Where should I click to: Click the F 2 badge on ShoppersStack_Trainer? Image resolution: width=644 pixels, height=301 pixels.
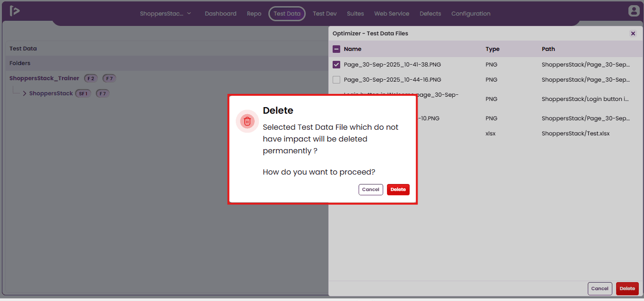pos(91,78)
